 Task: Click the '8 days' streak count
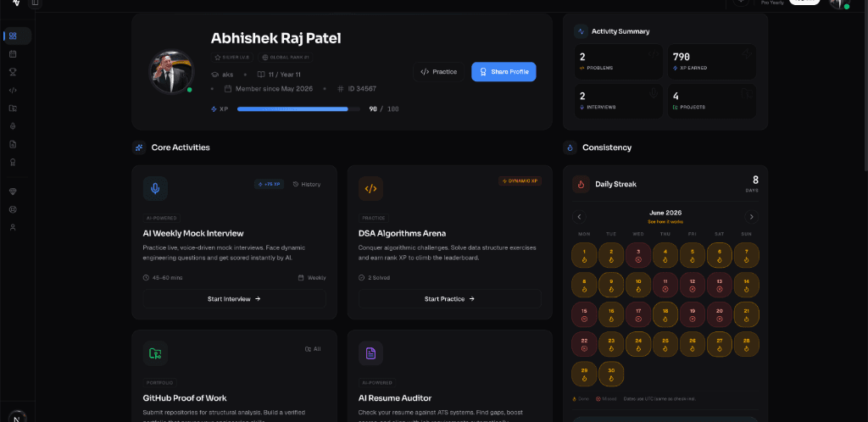[753, 184]
